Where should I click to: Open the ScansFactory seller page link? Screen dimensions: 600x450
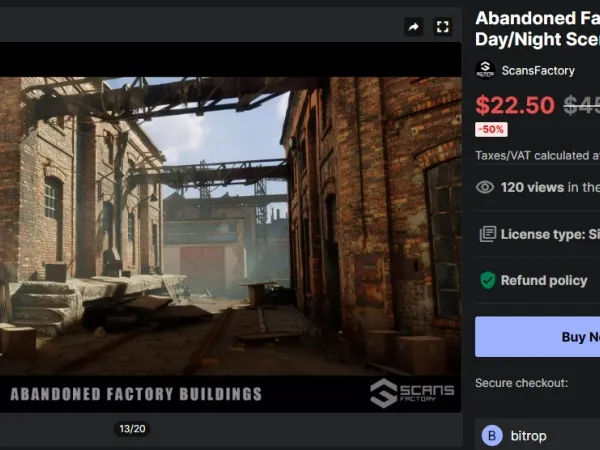coord(538,70)
